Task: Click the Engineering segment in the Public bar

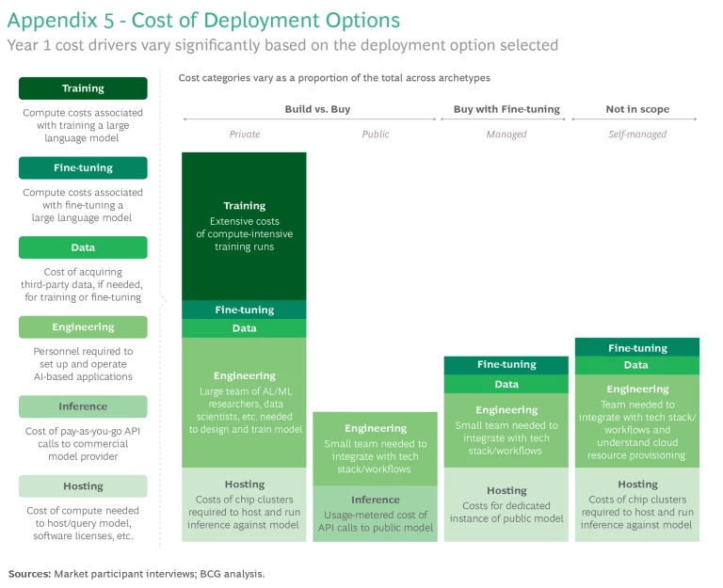Action: pos(375,448)
